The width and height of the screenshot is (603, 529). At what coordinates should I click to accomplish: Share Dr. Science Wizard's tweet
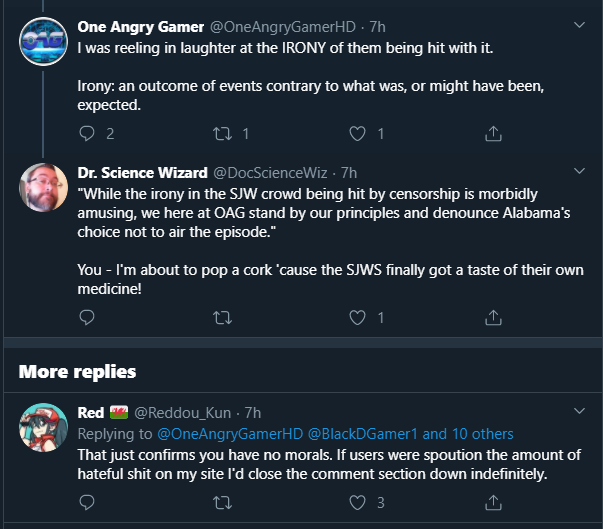tap(493, 318)
